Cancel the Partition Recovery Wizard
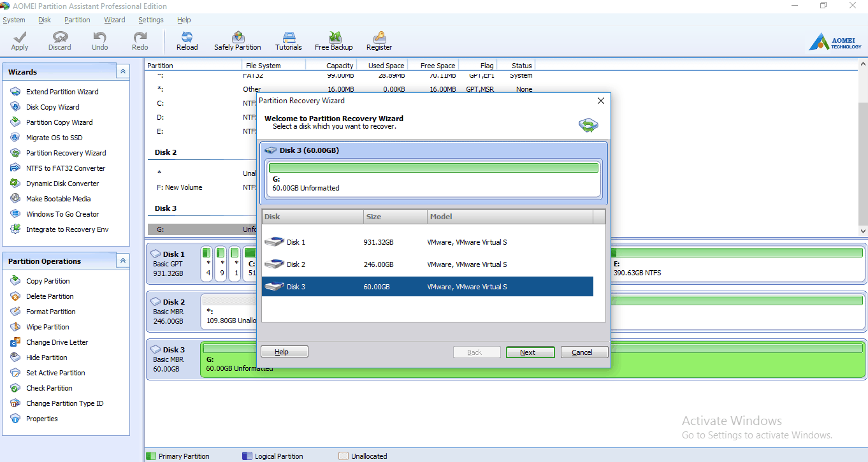The width and height of the screenshot is (868, 462). click(x=584, y=352)
